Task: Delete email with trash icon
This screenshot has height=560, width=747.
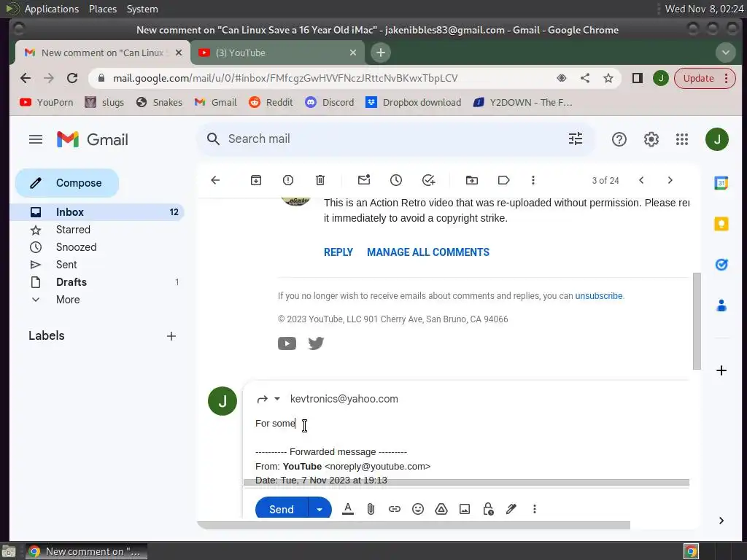Action: pyautogui.click(x=320, y=180)
